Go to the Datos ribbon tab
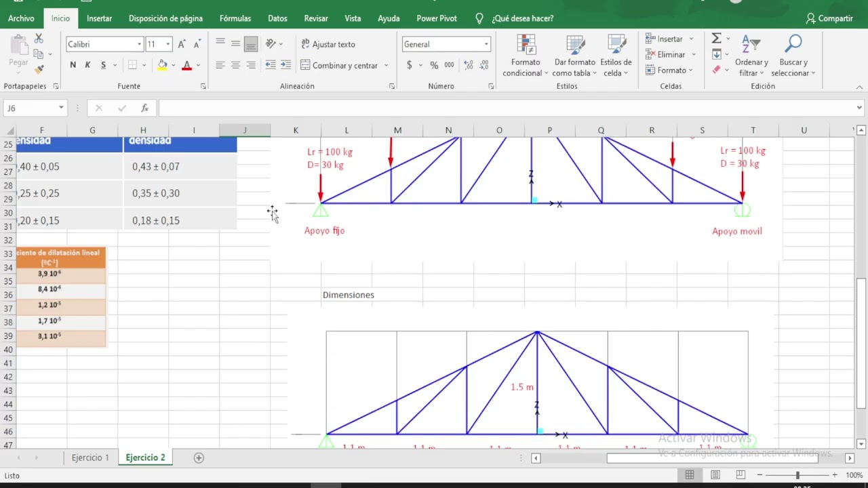The height and width of the screenshot is (488, 868). click(x=277, y=18)
